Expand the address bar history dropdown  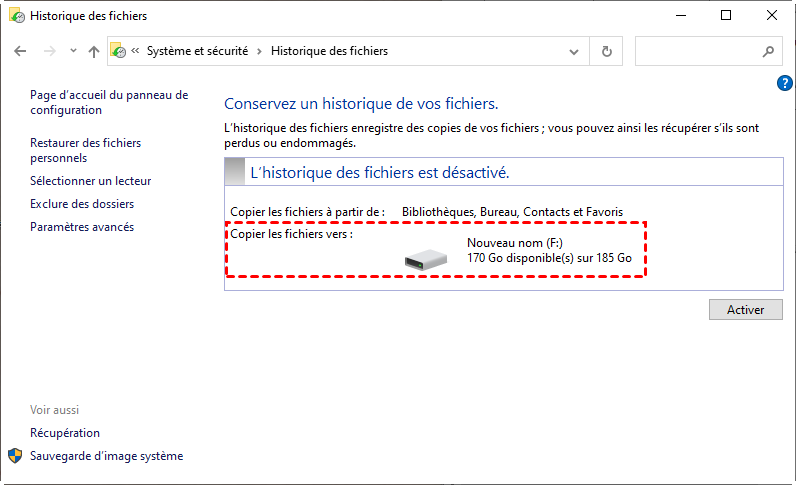pyautogui.click(x=573, y=51)
